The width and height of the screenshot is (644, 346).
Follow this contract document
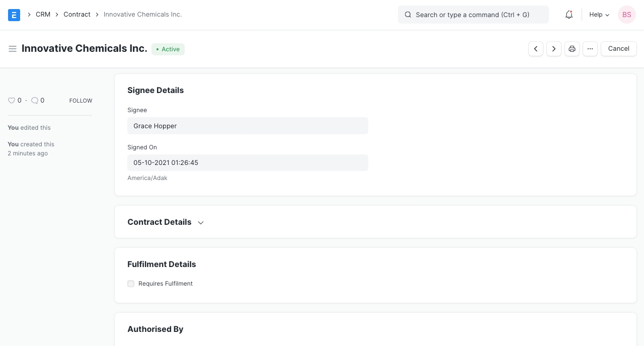click(x=80, y=101)
